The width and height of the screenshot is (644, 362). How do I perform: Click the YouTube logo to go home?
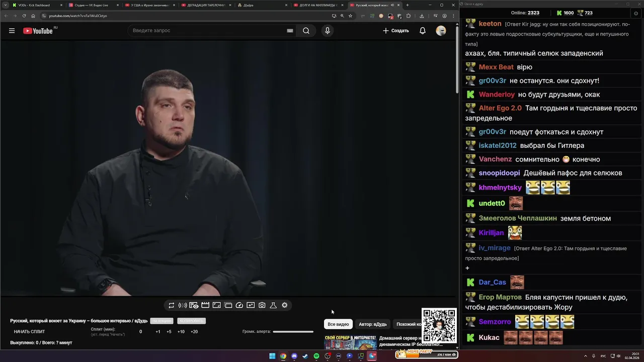click(38, 31)
